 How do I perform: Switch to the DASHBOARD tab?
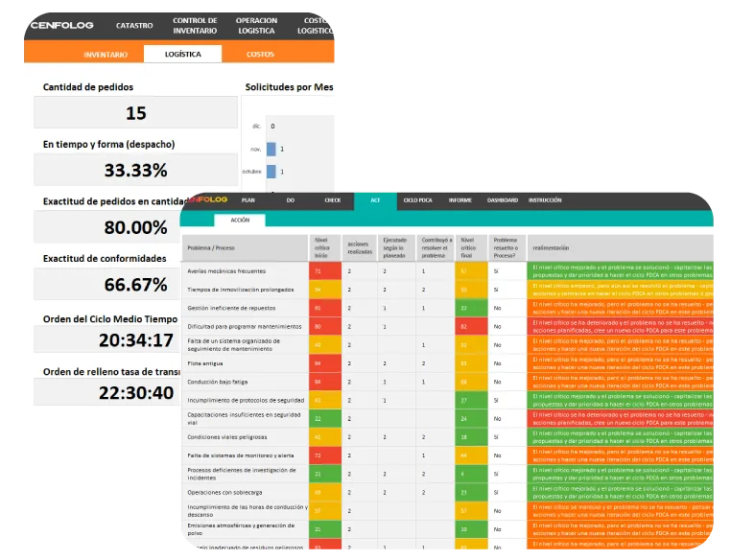(x=503, y=200)
